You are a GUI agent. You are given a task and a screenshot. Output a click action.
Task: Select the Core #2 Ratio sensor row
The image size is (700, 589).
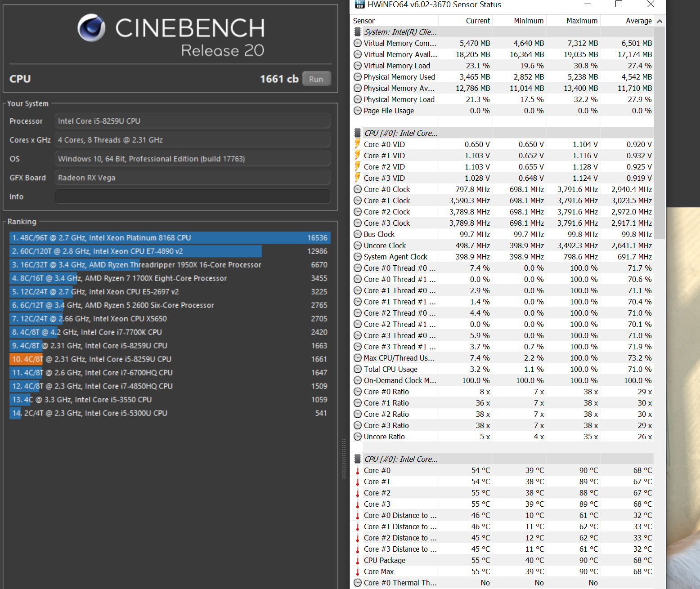pos(502,414)
